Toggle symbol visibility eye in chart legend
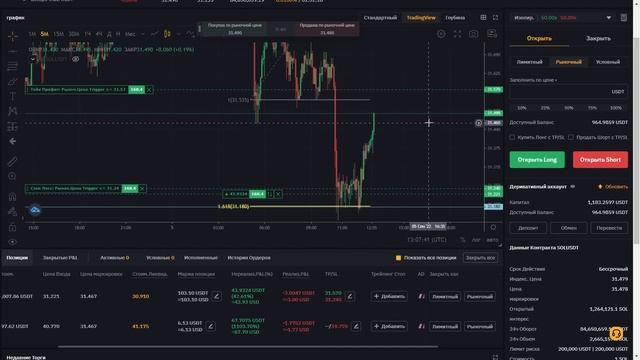Screen dimensions: 640x360 (x=76, y=59)
